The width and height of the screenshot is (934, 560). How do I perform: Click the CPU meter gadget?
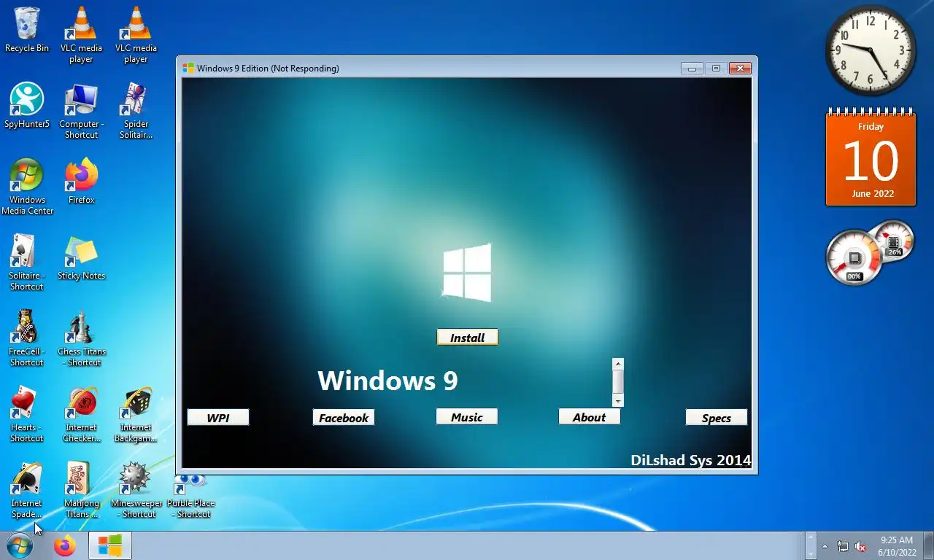coord(868,252)
